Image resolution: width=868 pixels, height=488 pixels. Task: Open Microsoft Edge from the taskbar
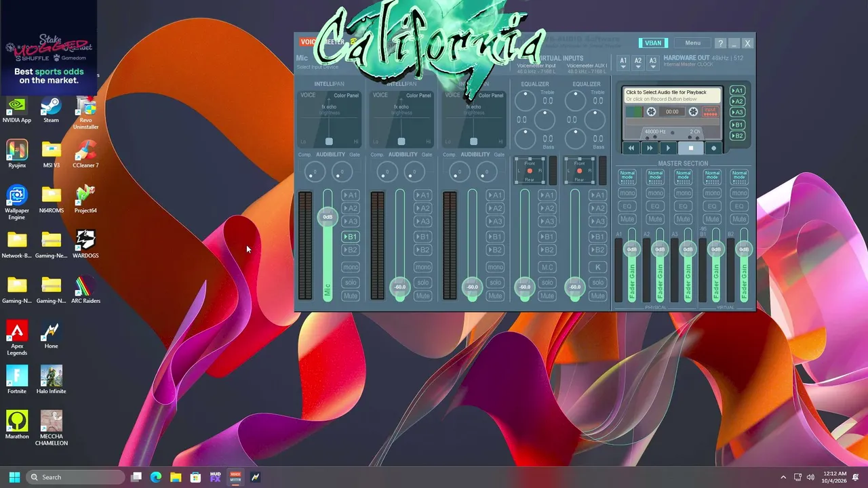155,477
